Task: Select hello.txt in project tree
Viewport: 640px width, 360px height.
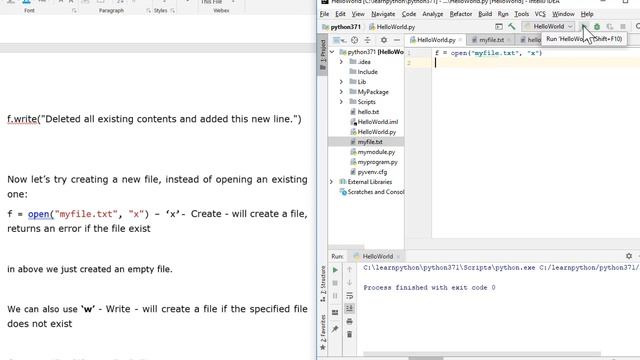Action: [368, 112]
